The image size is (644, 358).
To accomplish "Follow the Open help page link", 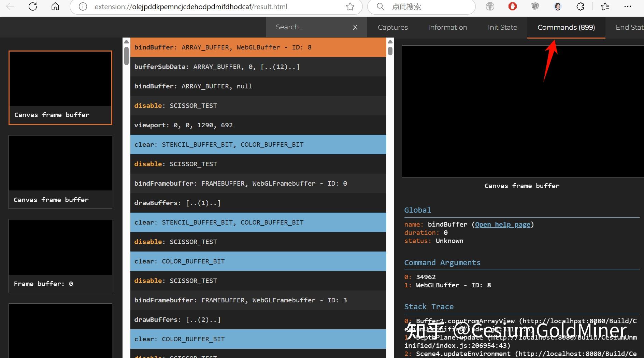I will click(x=502, y=224).
